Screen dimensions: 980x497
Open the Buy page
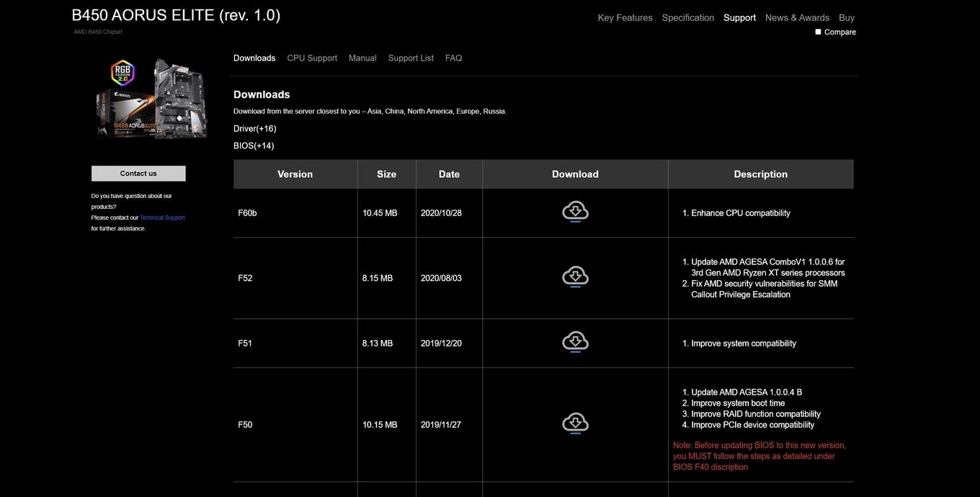[x=847, y=17]
